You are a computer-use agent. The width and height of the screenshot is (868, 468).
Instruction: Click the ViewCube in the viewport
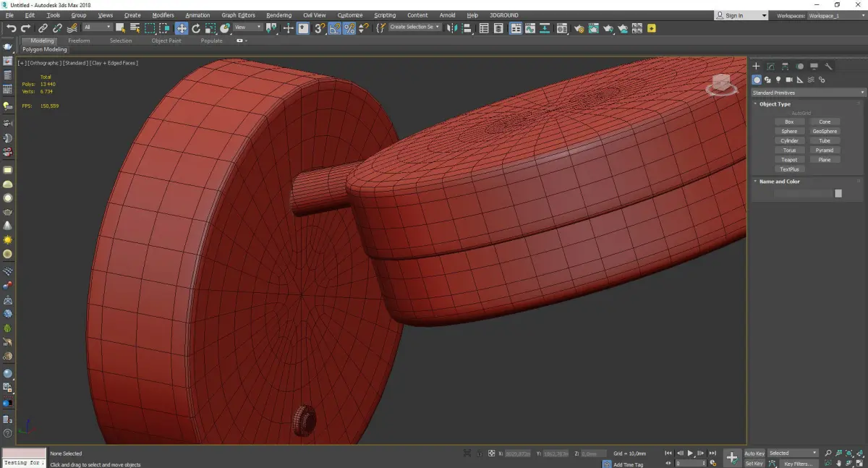(721, 85)
